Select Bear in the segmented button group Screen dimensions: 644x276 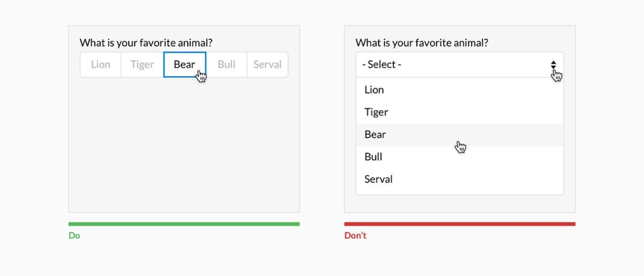click(x=185, y=64)
